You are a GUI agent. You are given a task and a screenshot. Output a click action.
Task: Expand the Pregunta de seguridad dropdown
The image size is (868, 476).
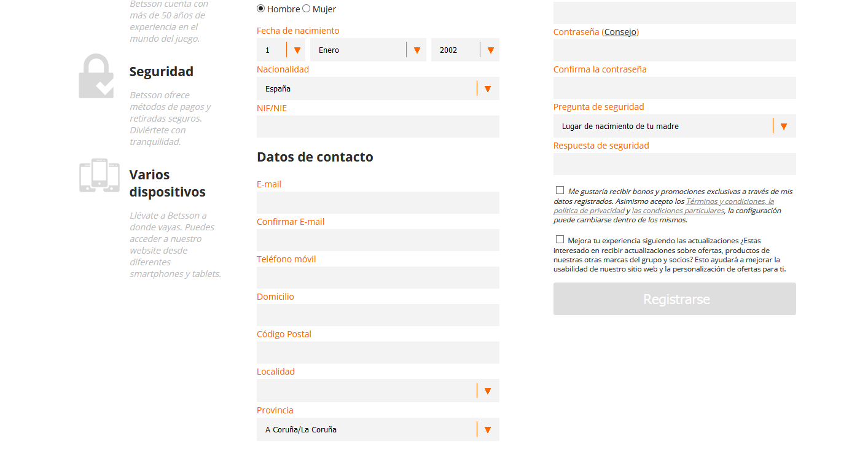point(674,127)
